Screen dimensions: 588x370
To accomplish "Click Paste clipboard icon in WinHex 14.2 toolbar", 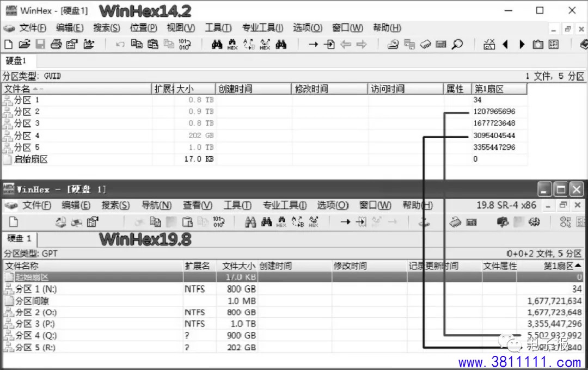I will (152, 44).
